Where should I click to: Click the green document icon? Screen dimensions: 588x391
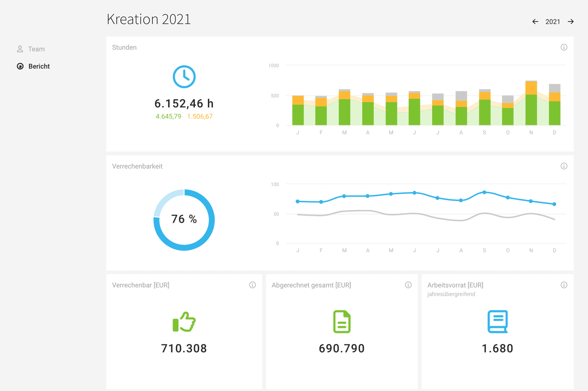click(x=342, y=322)
